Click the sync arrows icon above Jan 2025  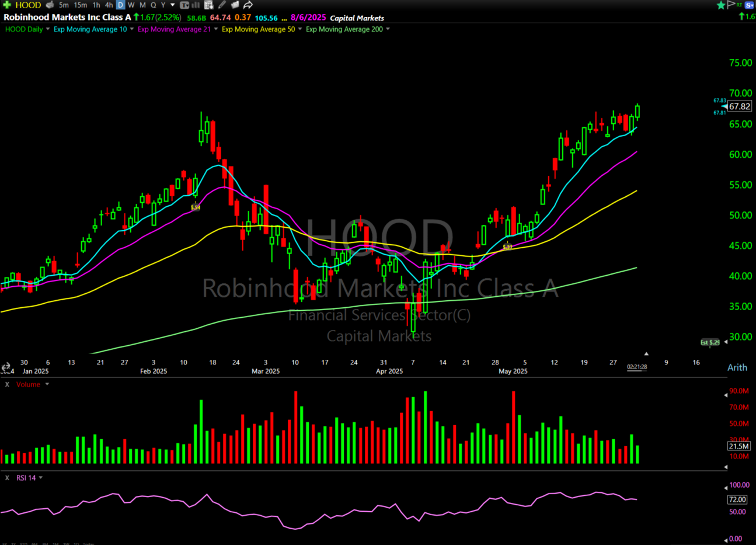(6, 367)
